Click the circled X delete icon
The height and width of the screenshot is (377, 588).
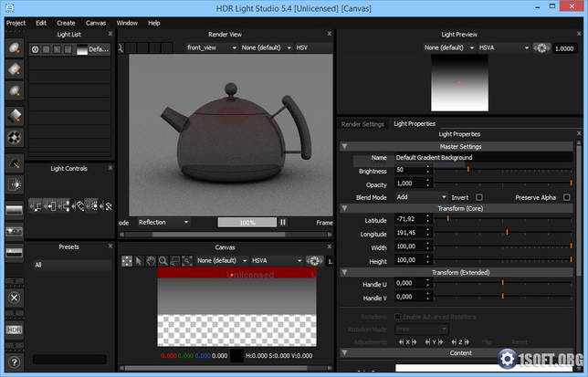point(15,298)
